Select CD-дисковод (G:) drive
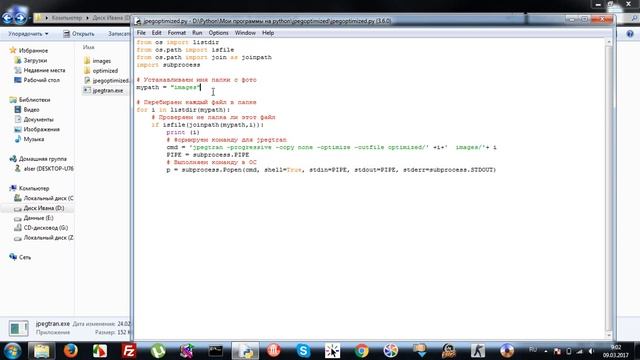 point(41,228)
